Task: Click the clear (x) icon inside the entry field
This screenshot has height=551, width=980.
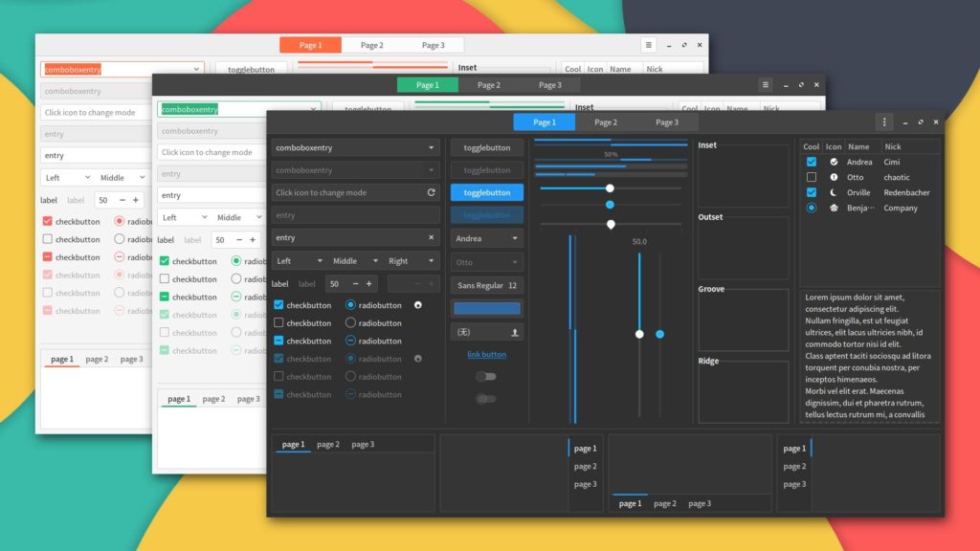Action: click(431, 237)
